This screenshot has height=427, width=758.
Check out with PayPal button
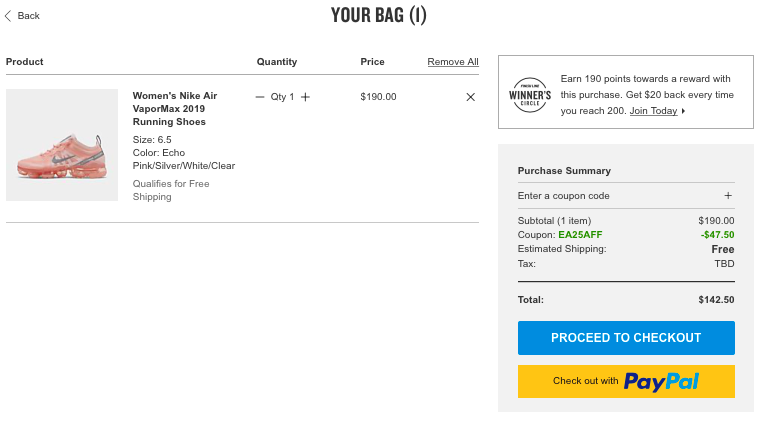[626, 382]
